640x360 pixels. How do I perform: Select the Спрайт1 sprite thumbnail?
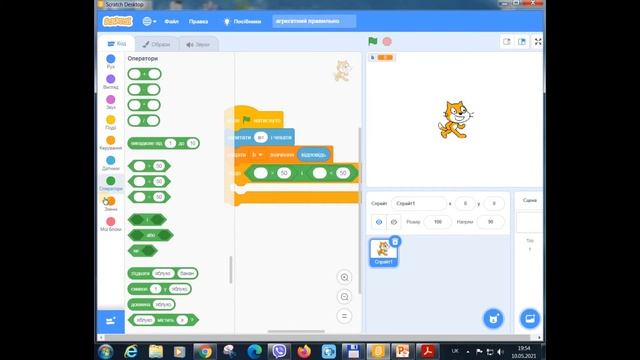click(x=383, y=252)
